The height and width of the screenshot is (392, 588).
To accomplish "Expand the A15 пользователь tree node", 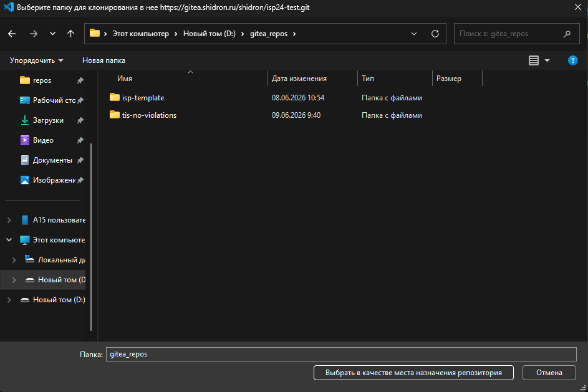I will [x=9, y=220].
